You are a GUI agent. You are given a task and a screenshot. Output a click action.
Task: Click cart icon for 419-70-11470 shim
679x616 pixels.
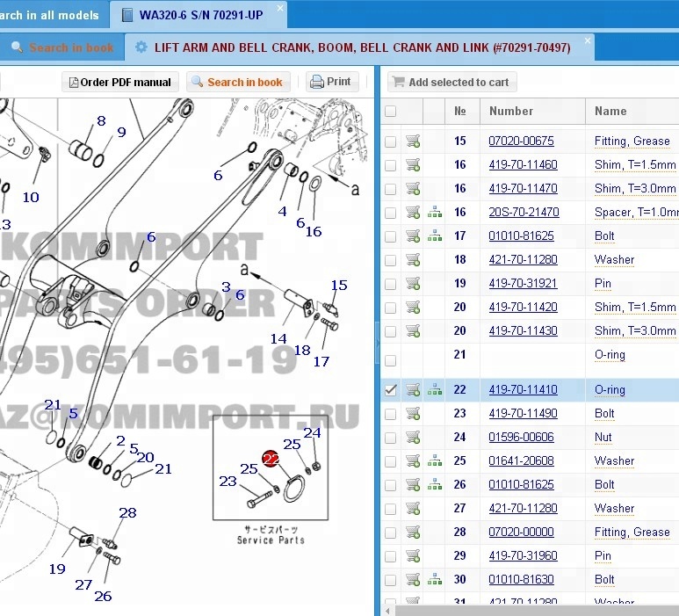click(413, 189)
